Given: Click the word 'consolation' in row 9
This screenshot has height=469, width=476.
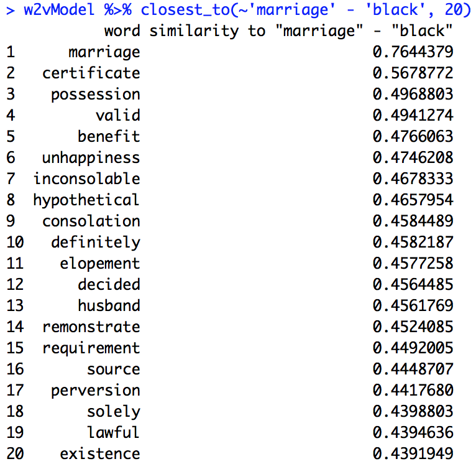Looking at the screenshot, I should click(91, 221).
